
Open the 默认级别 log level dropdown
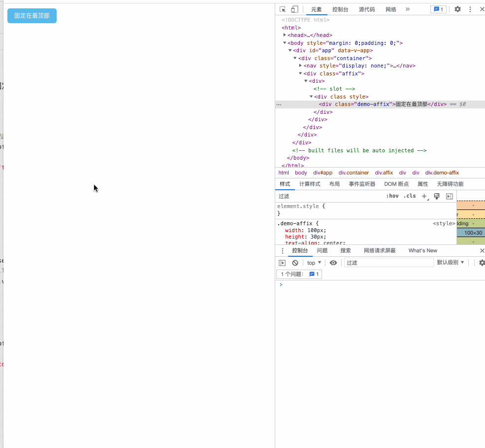451,263
